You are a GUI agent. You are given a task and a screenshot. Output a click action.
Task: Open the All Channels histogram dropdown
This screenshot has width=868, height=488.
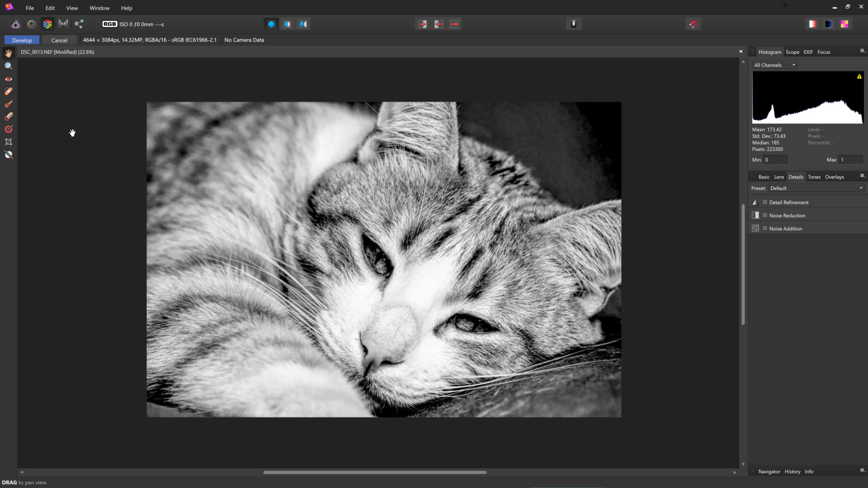click(774, 65)
